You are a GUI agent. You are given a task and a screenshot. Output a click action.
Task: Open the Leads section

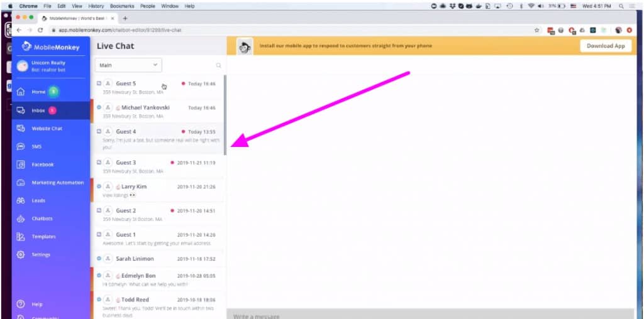[38, 200]
